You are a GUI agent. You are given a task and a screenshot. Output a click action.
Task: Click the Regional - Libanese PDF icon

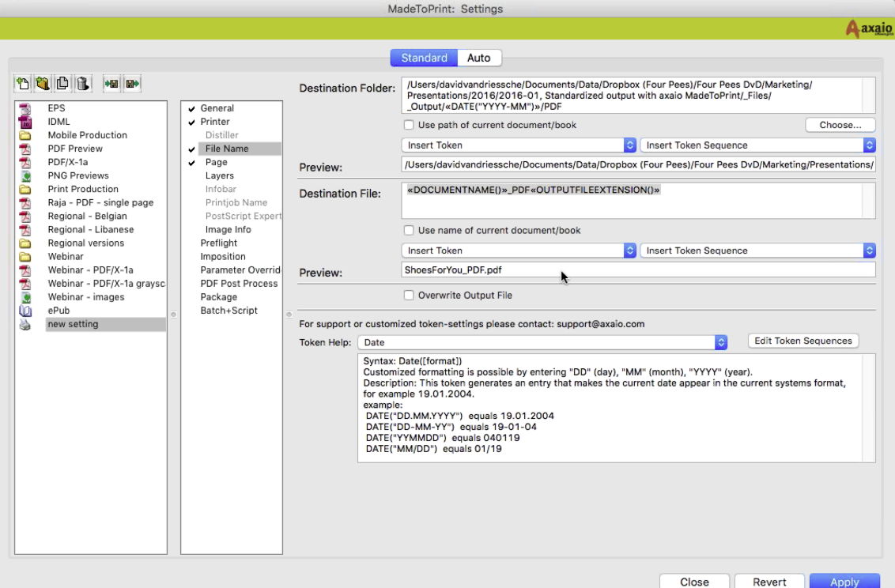tap(25, 230)
